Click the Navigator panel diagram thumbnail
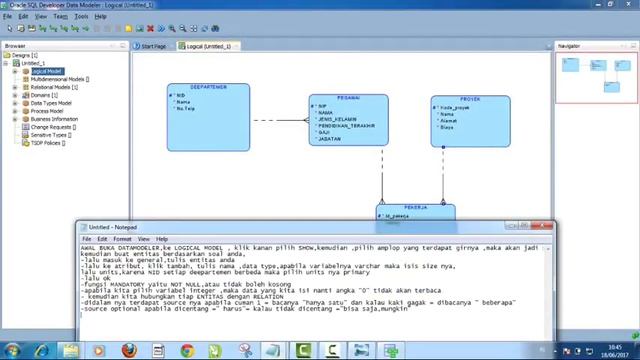640x360 pixels. [596, 78]
